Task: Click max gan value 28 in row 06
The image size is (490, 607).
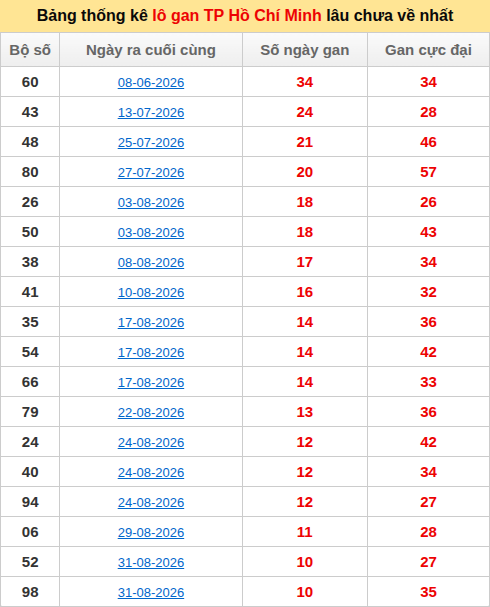Action: click(x=428, y=532)
